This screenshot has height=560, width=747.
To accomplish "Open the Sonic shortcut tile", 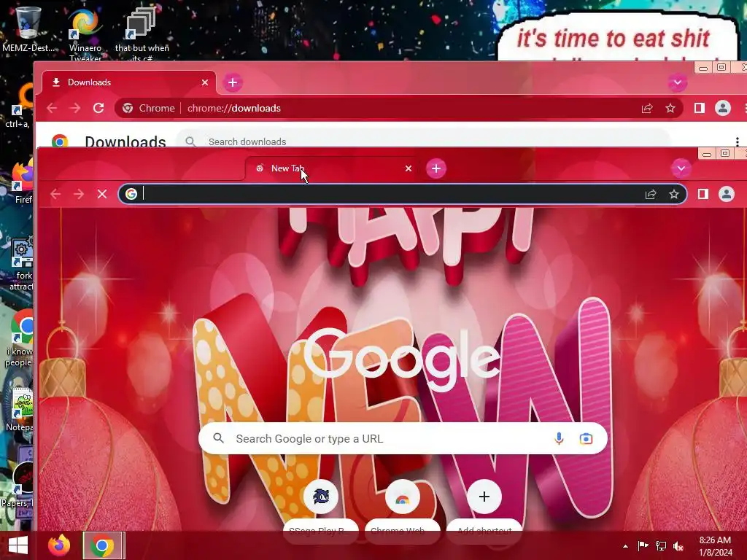I will coord(321,497).
